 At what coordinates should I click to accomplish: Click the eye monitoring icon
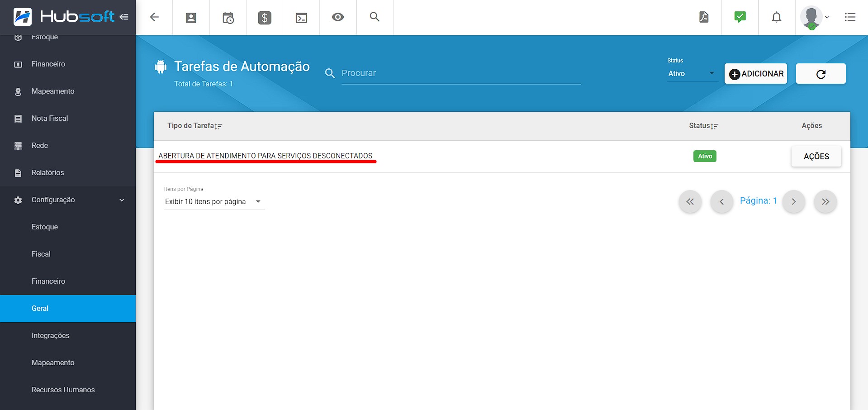pos(338,17)
